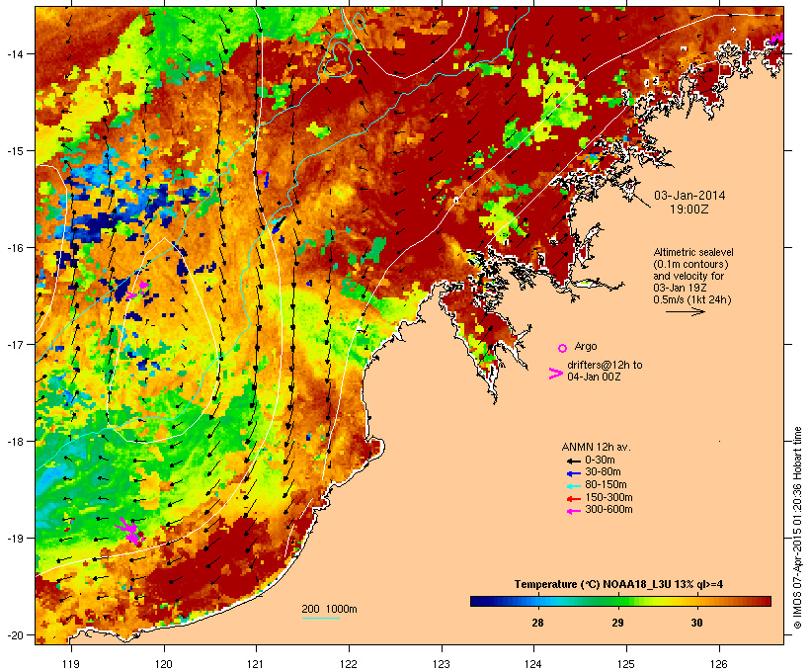Click the latitude axis label -20
Viewport: 810px width, 672px height.
[x=14, y=634]
